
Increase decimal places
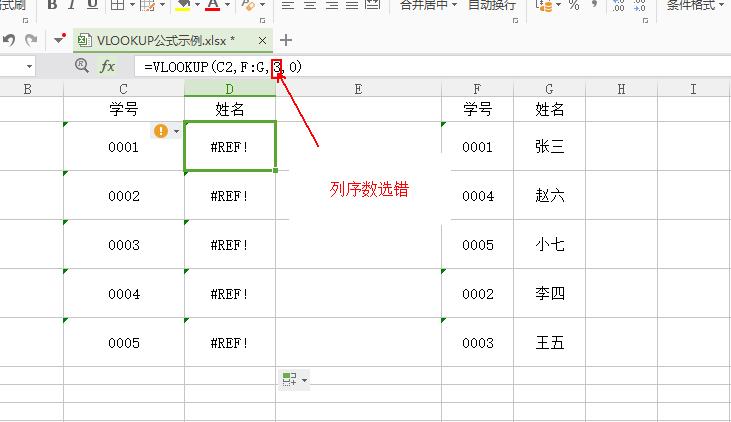(619, 5)
